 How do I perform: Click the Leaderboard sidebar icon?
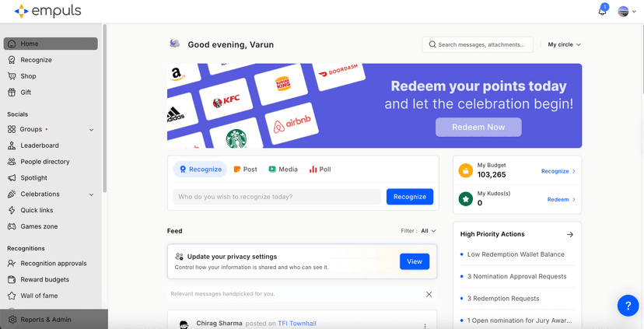(12, 145)
